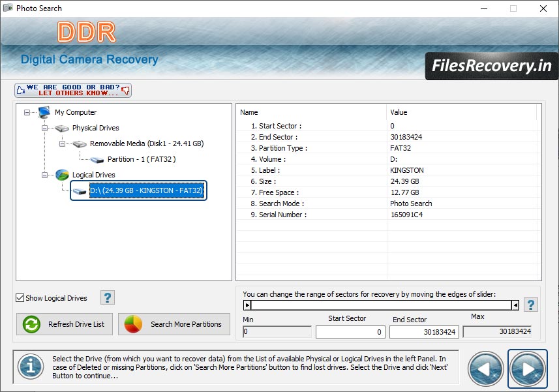
Task: Click help icon beside Show Logical Drives
Action: 108,297
